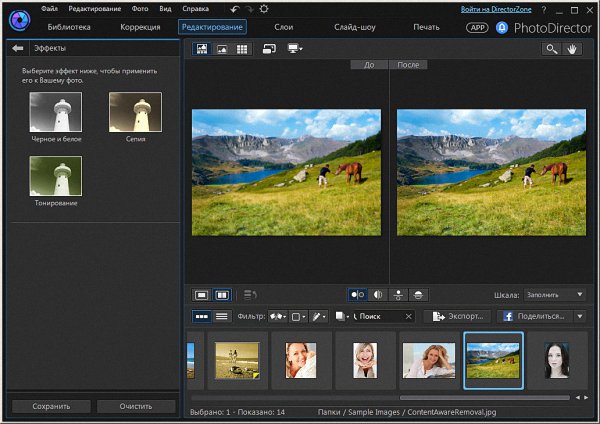This screenshot has width=600, height=424.
Task: Apply the Сепия effect thumbnail
Action: pyautogui.click(x=134, y=112)
